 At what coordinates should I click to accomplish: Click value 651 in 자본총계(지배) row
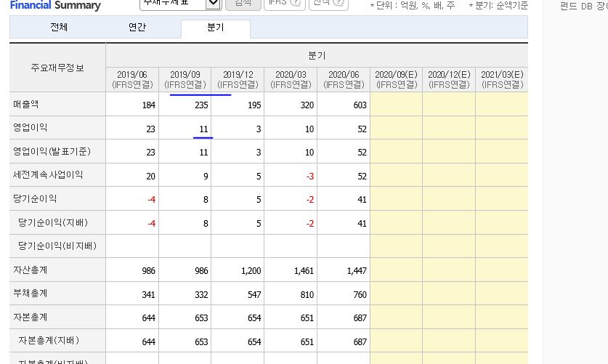[x=307, y=342]
